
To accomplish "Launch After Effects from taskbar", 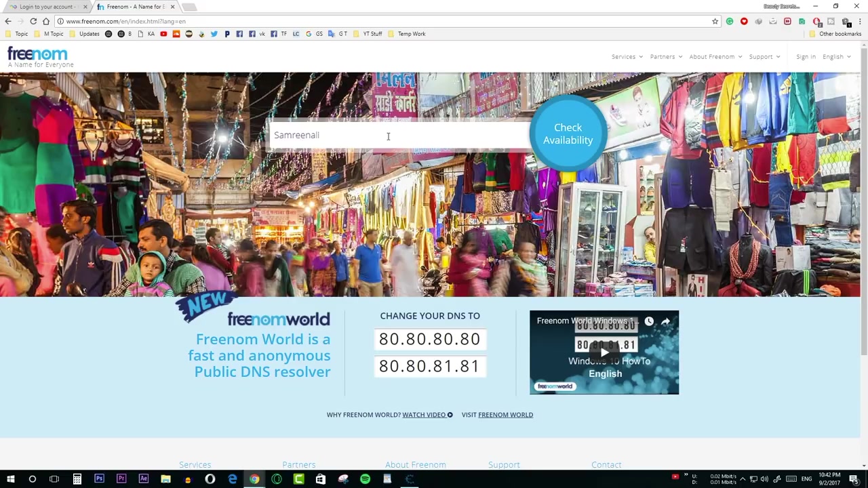I will pos(144,479).
